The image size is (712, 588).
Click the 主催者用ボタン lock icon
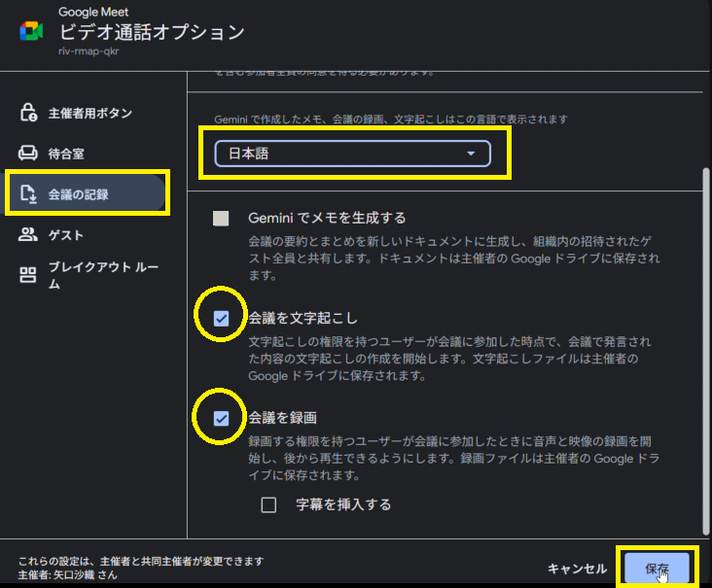pos(28,113)
